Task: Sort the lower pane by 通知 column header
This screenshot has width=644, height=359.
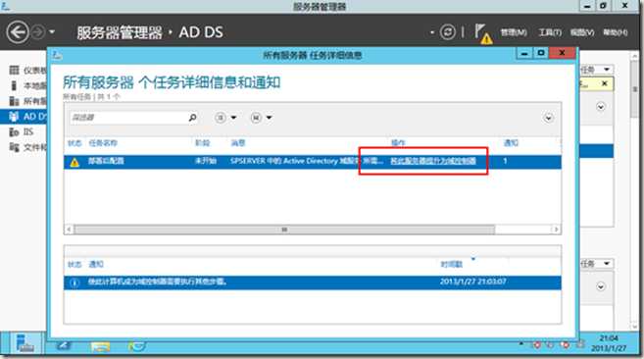Action: (x=96, y=265)
